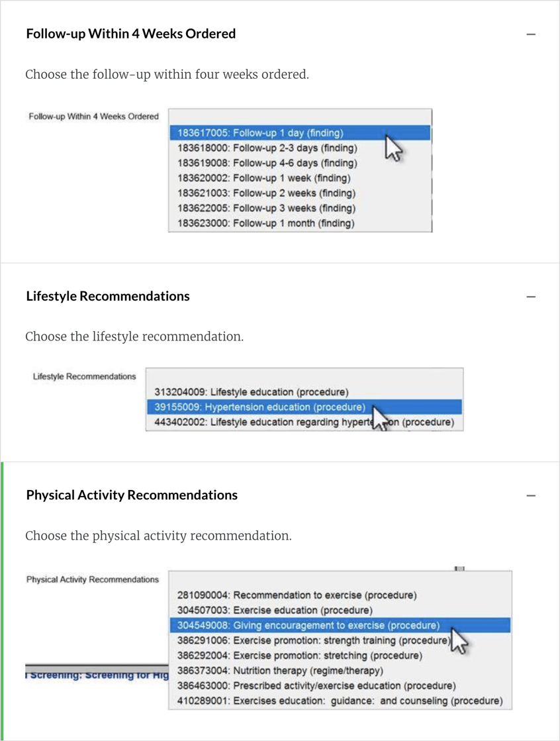This screenshot has height=741, width=560.
Task: Select Exercise promotion: strength training
Action: (312, 640)
